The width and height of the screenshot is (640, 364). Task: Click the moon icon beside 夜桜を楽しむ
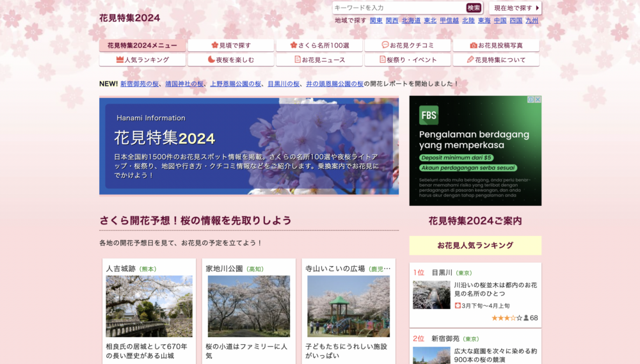click(x=211, y=59)
